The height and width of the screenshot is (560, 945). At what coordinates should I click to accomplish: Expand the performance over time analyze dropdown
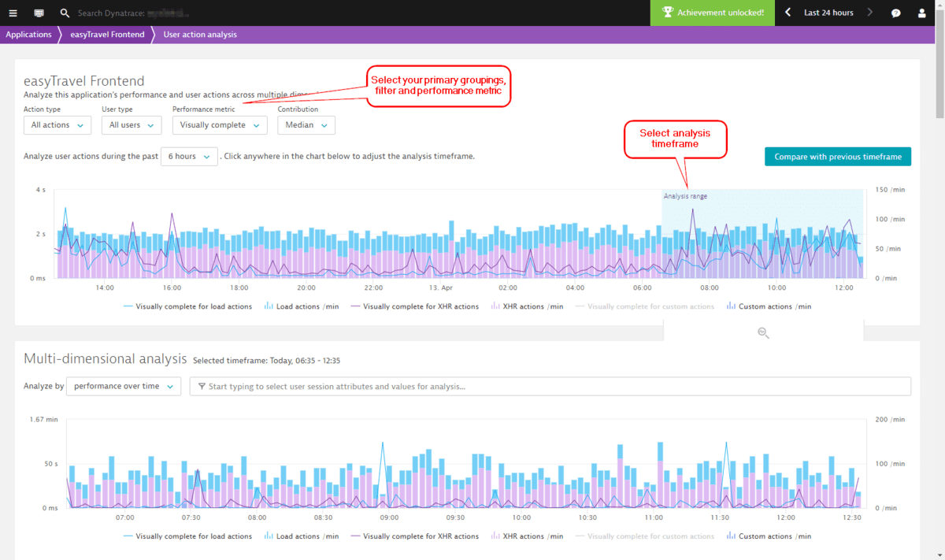123,386
